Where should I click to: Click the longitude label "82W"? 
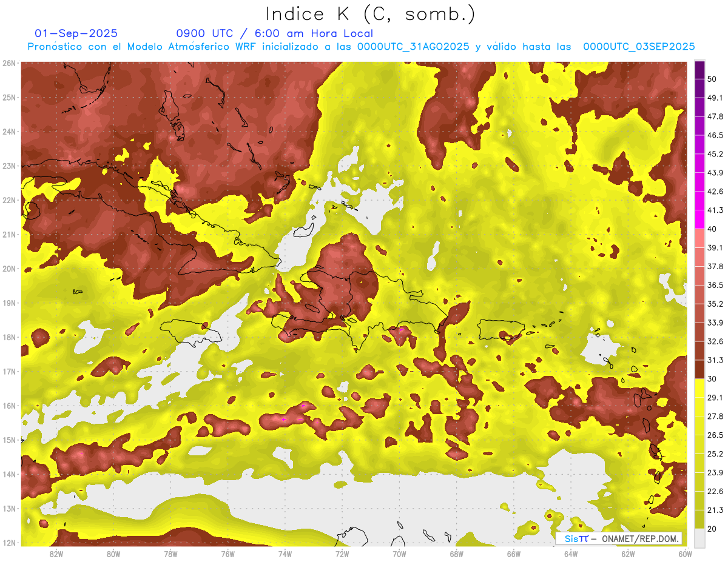(56, 554)
